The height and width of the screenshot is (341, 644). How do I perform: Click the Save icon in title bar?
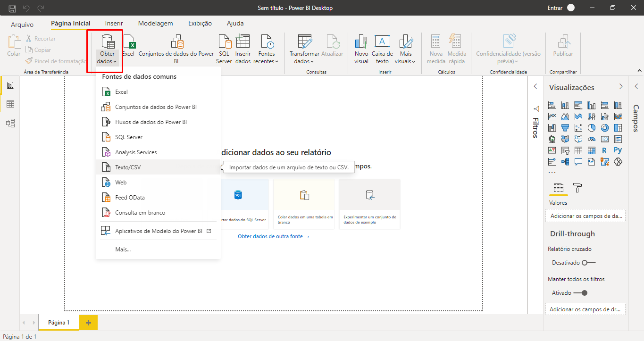12,8
